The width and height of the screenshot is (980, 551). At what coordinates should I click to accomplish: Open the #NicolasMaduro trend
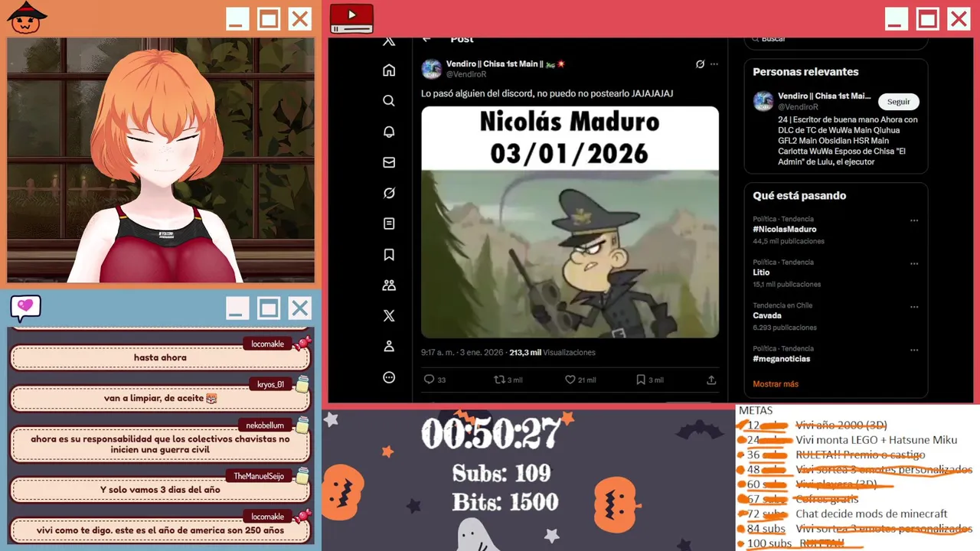tap(785, 230)
